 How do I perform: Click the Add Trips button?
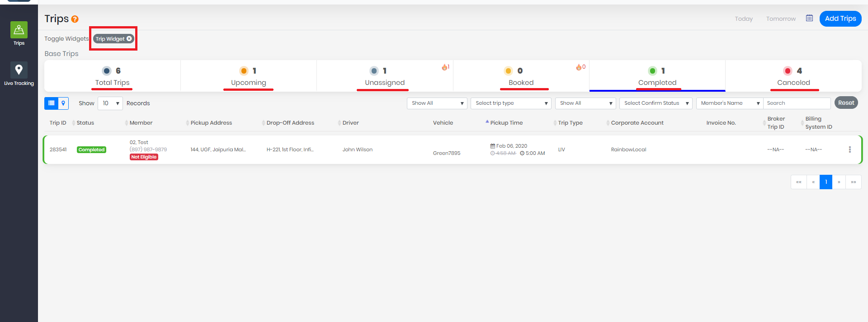pyautogui.click(x=840, y=19)
